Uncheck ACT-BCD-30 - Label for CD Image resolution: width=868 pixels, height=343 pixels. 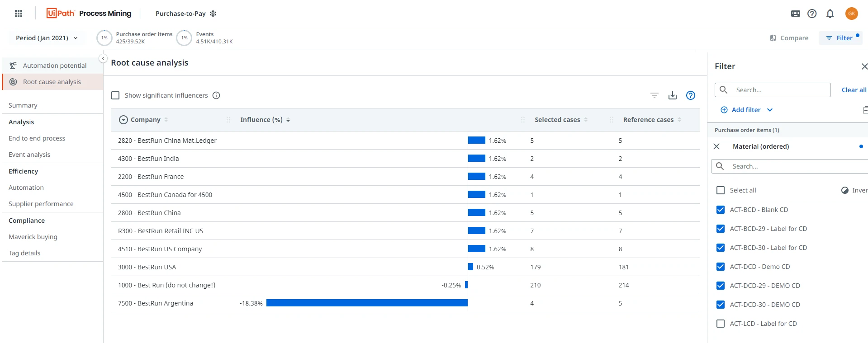[x=721, y=248]
